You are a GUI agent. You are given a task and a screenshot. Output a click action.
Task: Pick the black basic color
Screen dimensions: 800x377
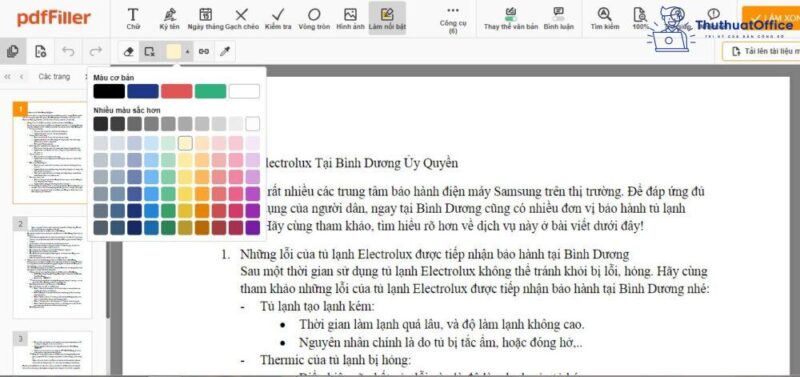pos(109,91)
